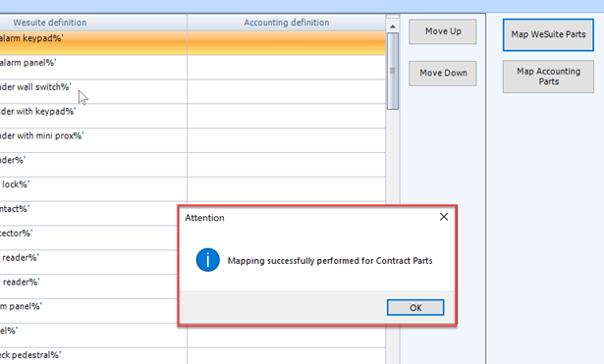Screen dimensions: 604x364
Task: Close the Attention dialog with X
Action: click(444, 217)
